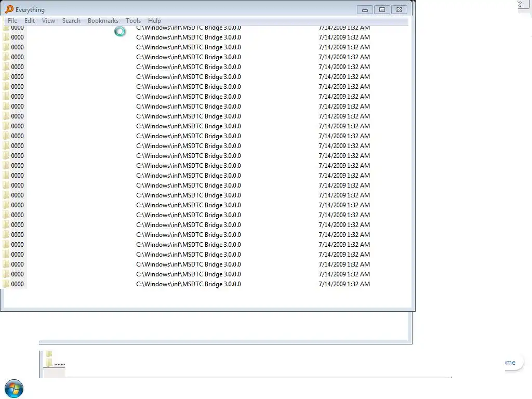Click the Everything magnifier icon in title bar
Viewport: 532px width, 399px height.
click(9, 9)
